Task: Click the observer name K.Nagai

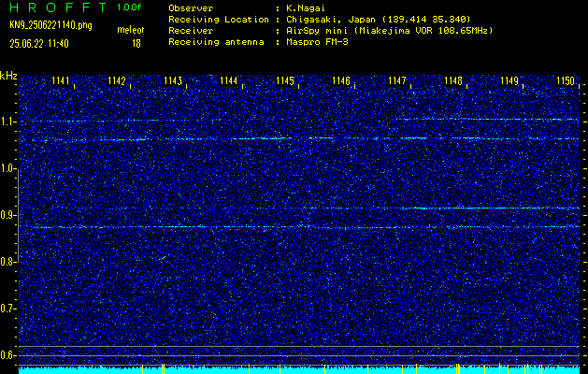Action: coord(307,8)
